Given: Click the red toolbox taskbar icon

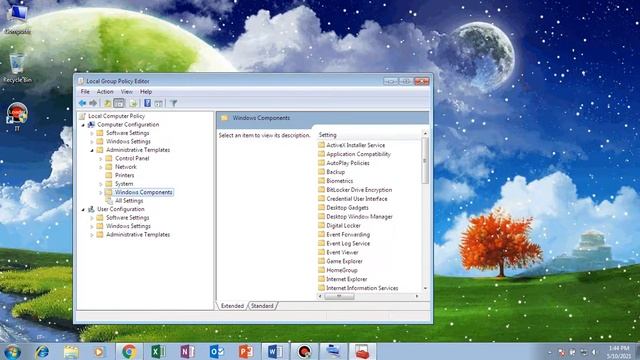Looking at the screenshot, I should pyautogui.click(x=362, y=351).
